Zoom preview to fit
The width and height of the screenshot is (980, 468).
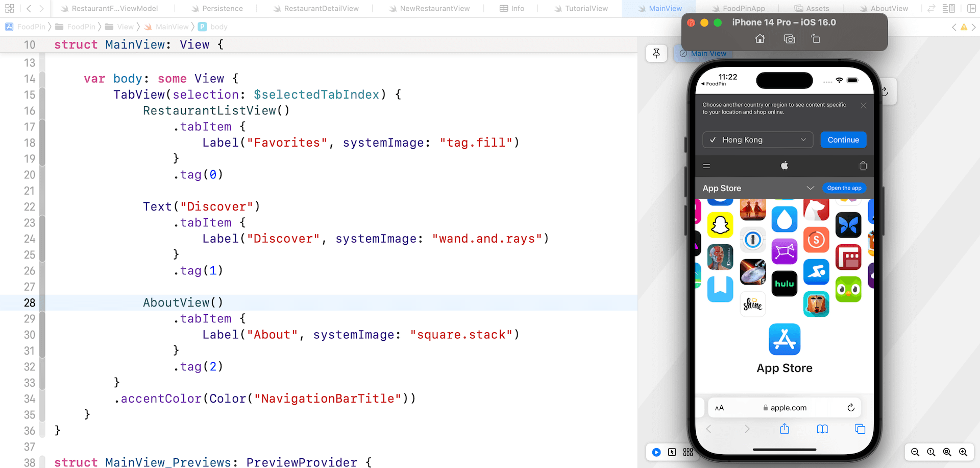(947, 452)
